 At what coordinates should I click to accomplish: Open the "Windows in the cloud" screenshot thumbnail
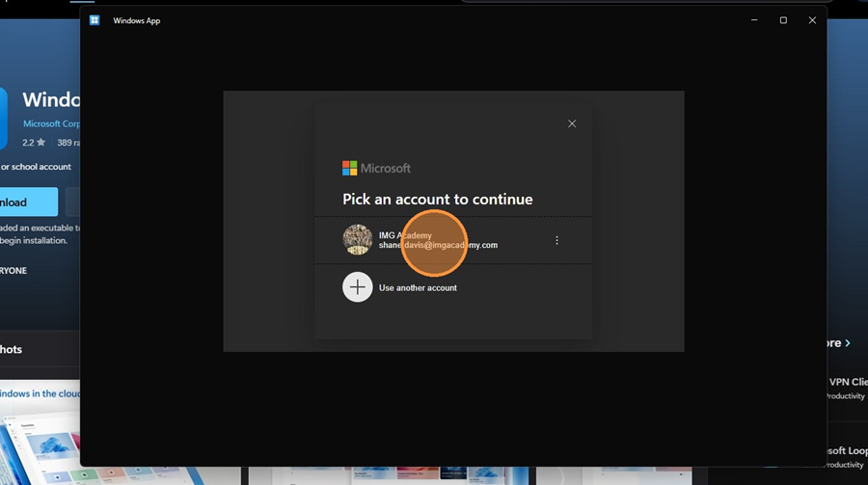pos(39,434)
